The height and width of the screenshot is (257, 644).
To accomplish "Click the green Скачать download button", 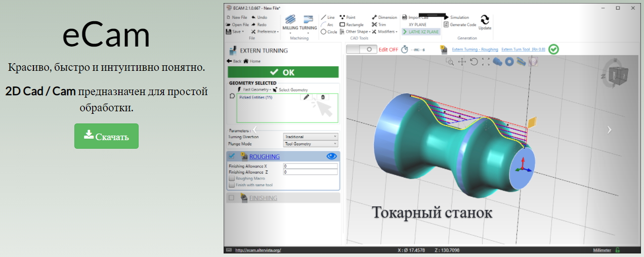I will [106, 136].
